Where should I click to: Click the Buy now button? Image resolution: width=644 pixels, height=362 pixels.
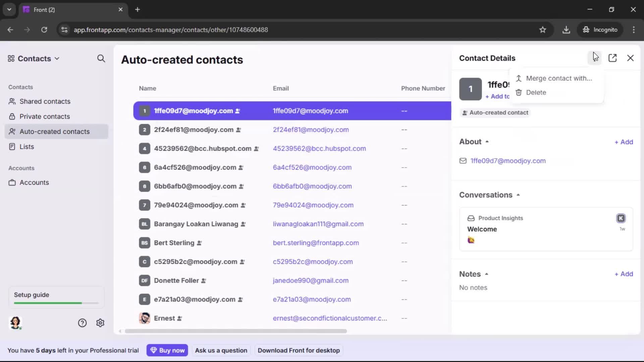tap(167, 350)
